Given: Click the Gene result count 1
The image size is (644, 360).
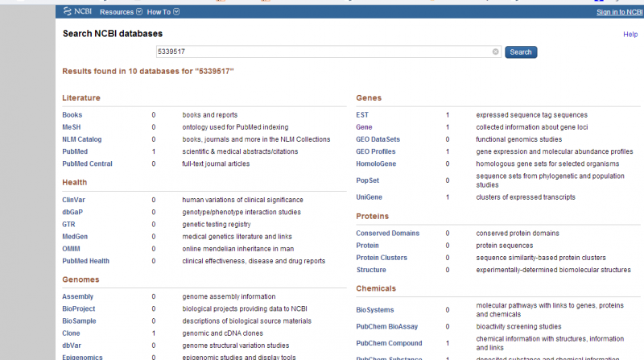Looking at the screenshot, I should [448, 127].
